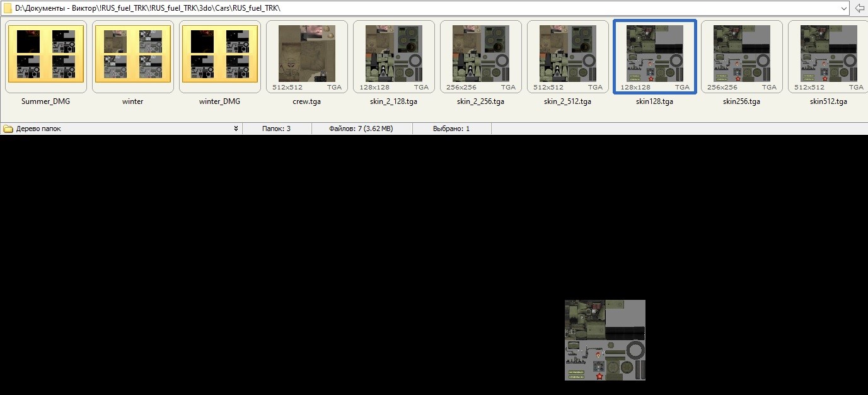Click the skin256.tga file name label
Screen dimensions: 868x395
[x=742, y=101]
